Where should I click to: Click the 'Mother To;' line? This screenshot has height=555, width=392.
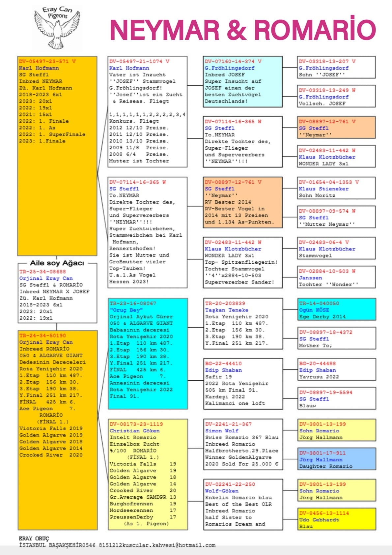(x=316, y=345)
